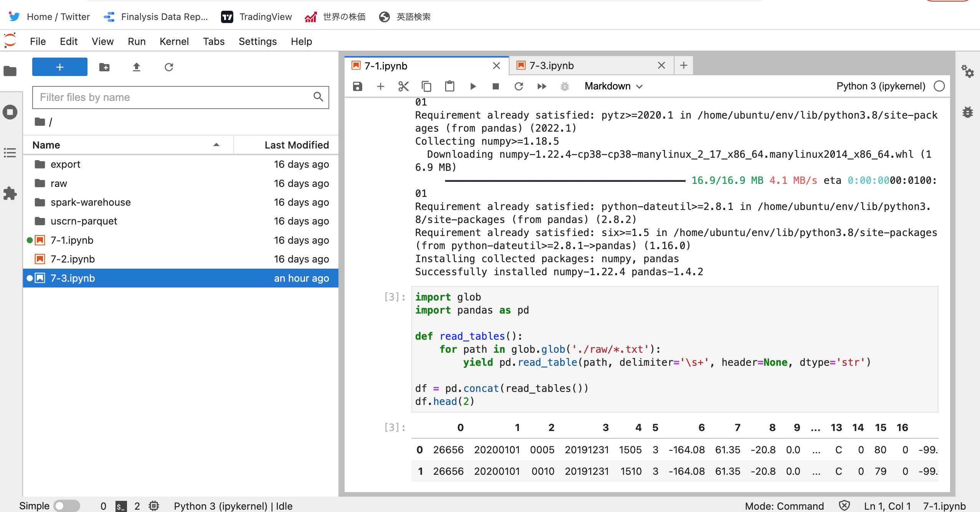The width and height of the screenshot is (980, 512).
Task: Open the Extension Manager puzzle icon
Action: click(x=10, y=193)
